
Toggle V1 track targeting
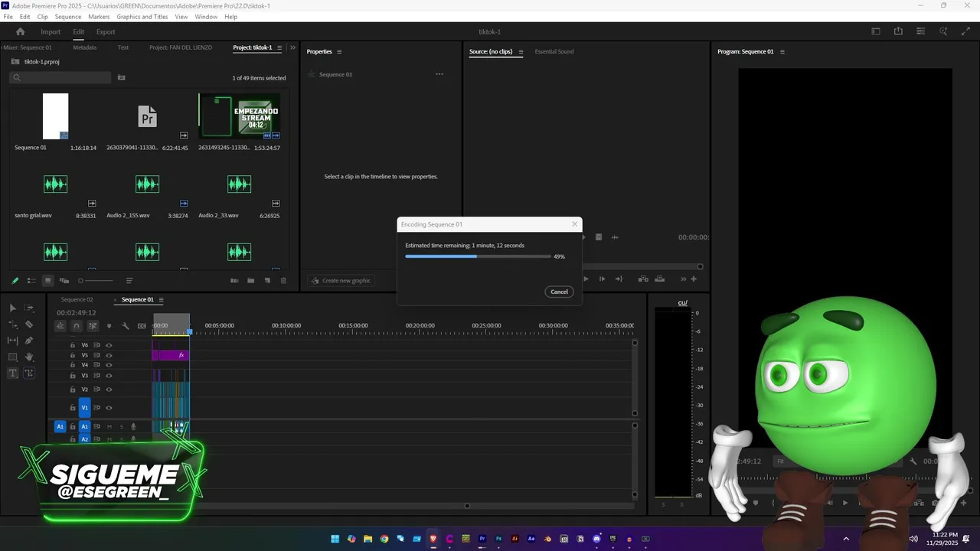[x=85, y=407]
